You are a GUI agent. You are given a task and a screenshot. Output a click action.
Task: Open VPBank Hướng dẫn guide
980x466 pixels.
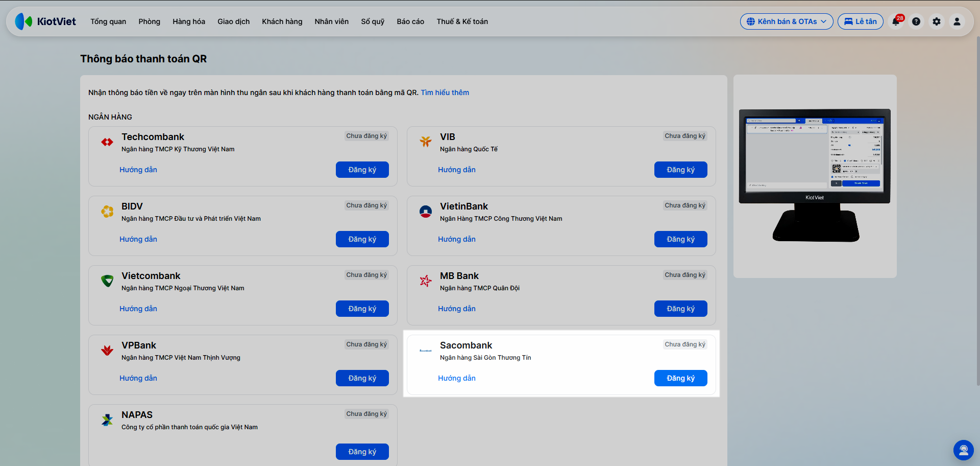click(x=138, y=378)
